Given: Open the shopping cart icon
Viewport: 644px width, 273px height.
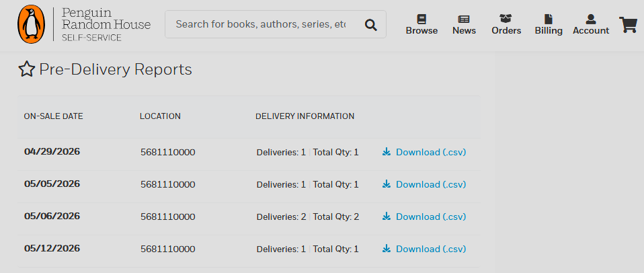Looking at the screenshot, I should point(629,25).
